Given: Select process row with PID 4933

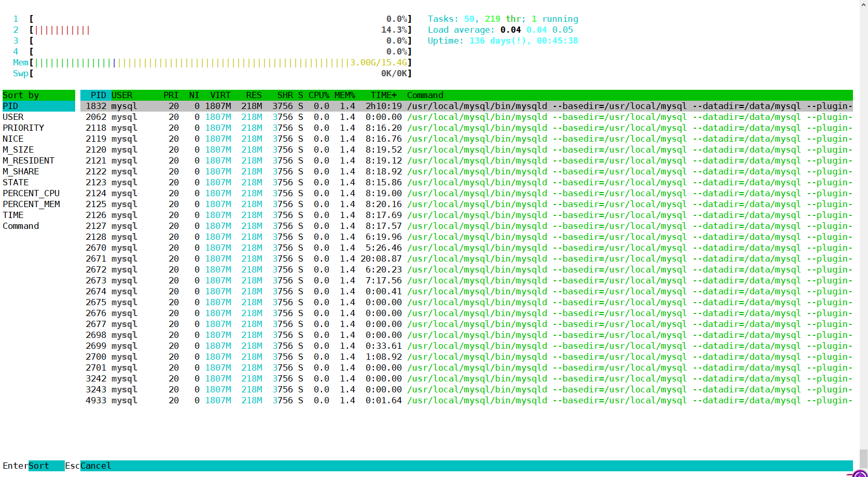Looking at the screenshot, I should [x=467, y=400].
